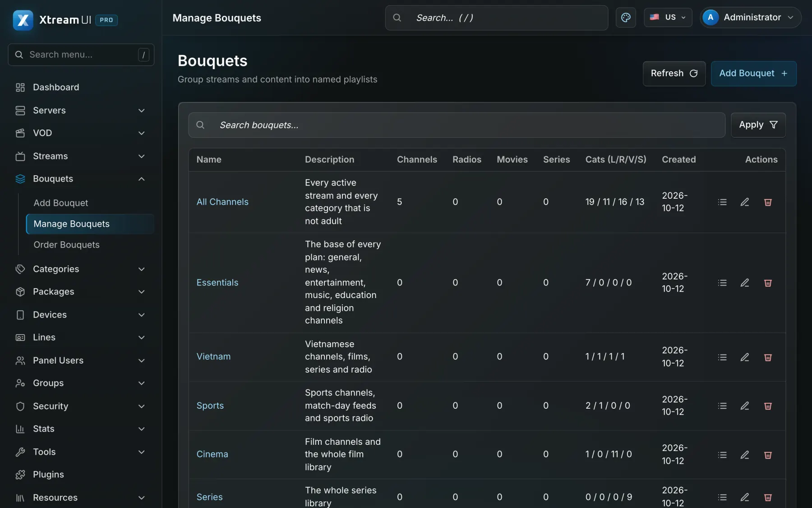Expand the Security sidebar section
This screenshot has width=812, height=508.
click(x=81, y=406)
